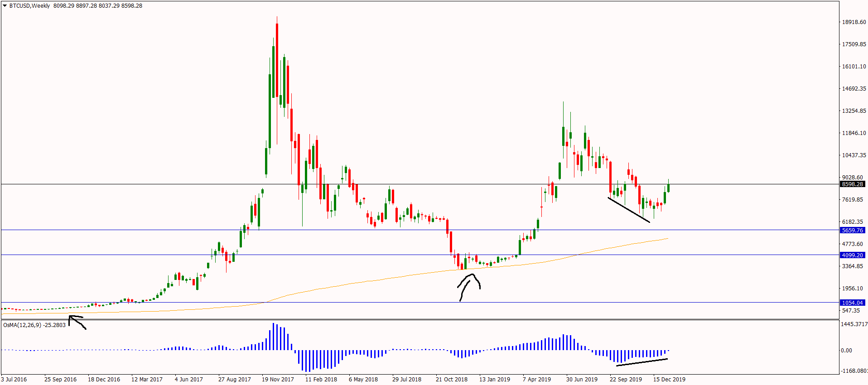Select the blue 4099.20 level price tag

[853, 255]
